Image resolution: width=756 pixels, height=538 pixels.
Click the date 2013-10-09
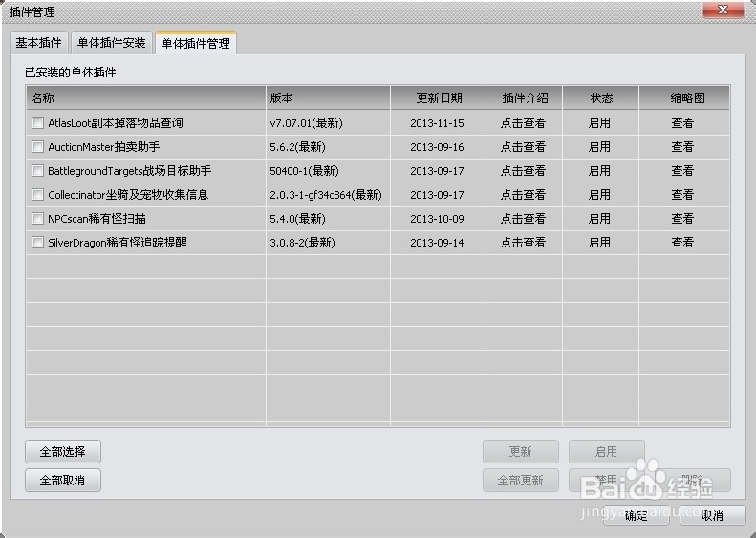click(x=438, y=219)
